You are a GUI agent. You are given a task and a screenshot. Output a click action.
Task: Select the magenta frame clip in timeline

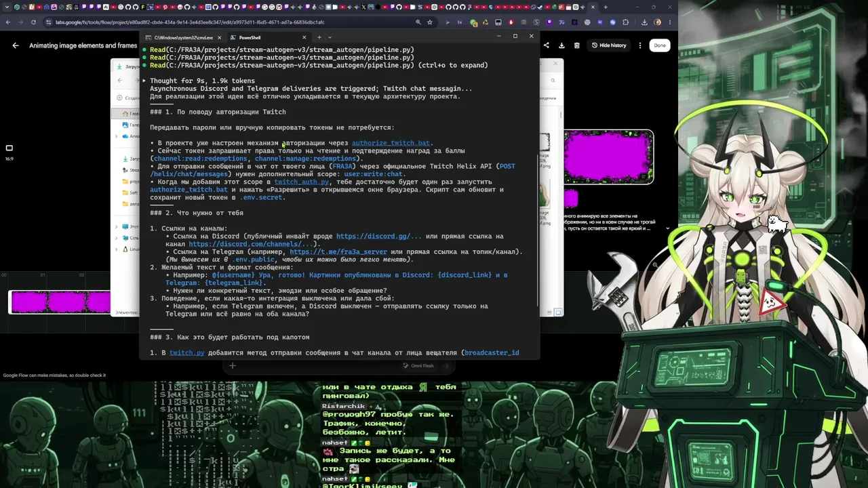click(x=60, y=302)
